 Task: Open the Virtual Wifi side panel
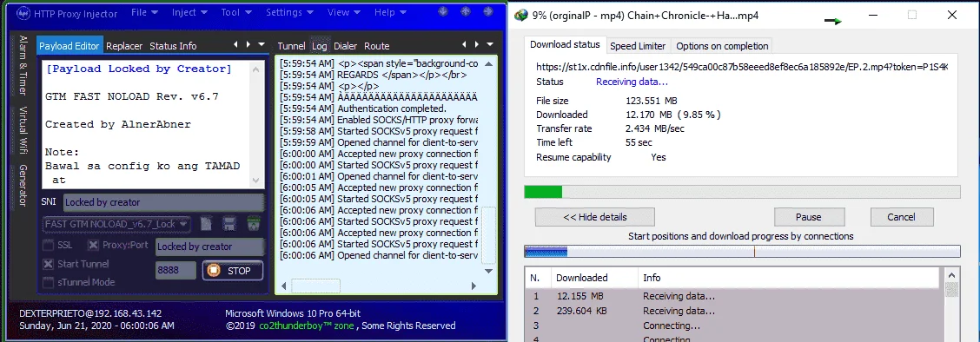[23, 130]
